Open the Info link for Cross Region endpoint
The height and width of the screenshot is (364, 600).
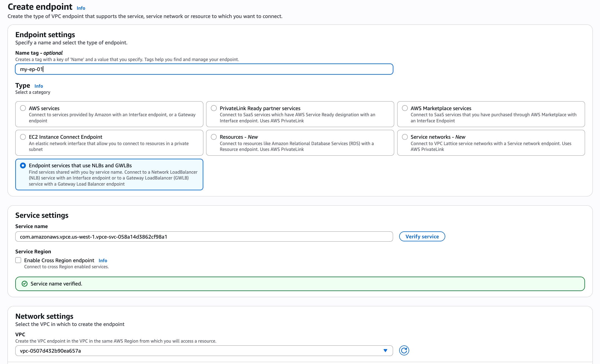103,261
